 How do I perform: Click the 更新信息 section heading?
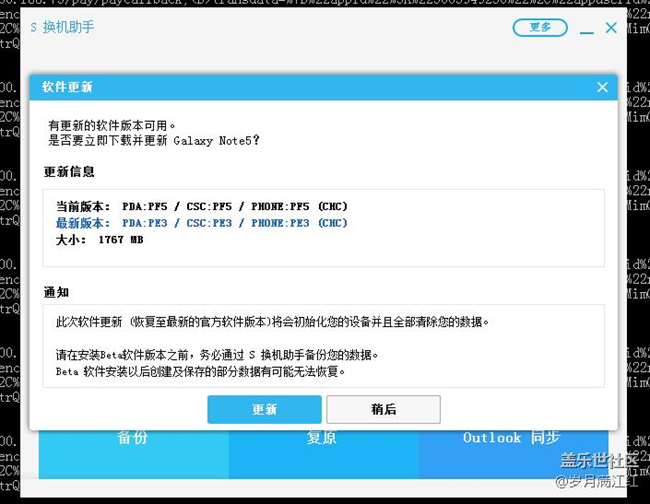[x=69, y=171]
